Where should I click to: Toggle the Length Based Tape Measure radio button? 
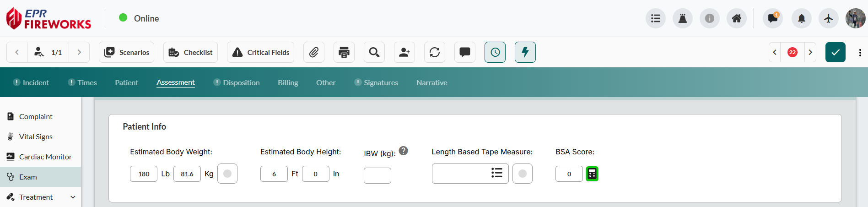(523, 174)
